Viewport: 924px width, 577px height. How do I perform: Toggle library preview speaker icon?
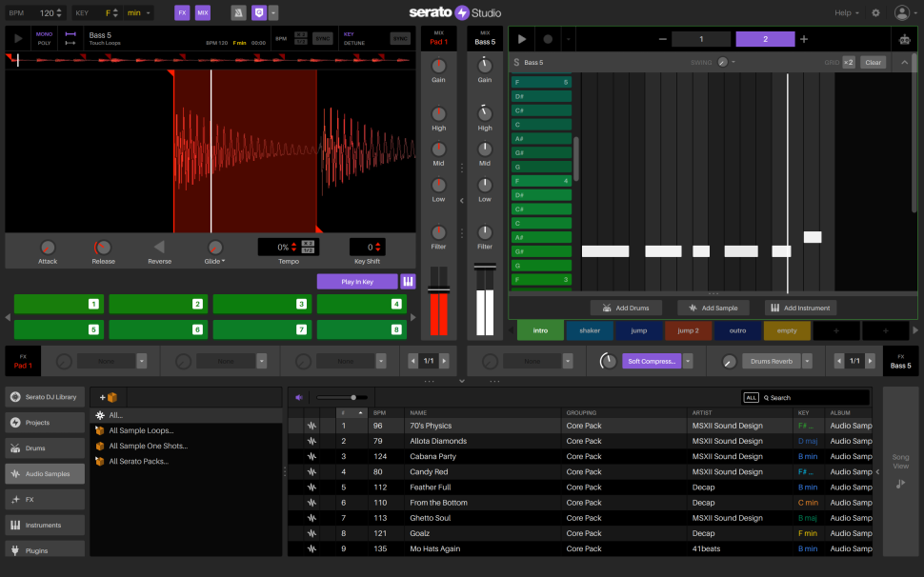pos(299,397)
